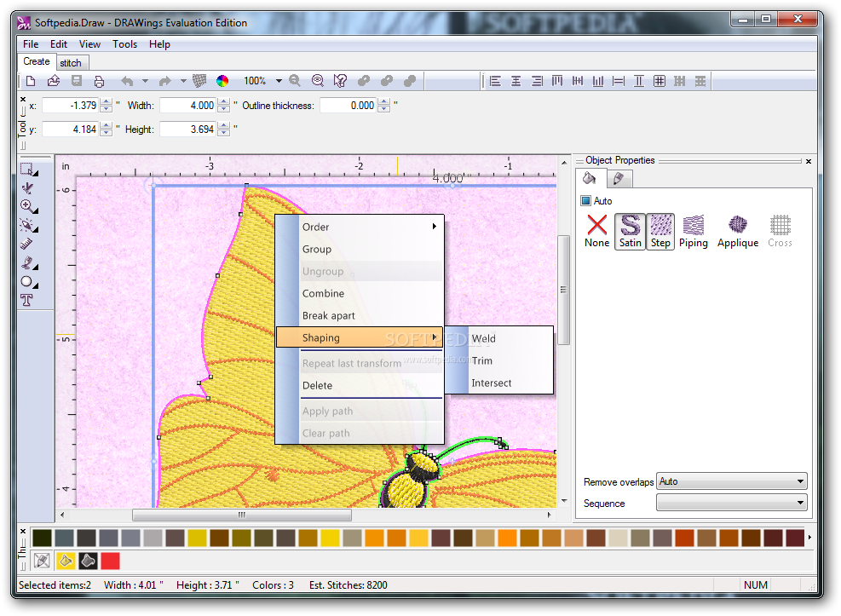Choose Break apart from context menu
The width and height of the screenshot is (841, 616).
(360, 316)
